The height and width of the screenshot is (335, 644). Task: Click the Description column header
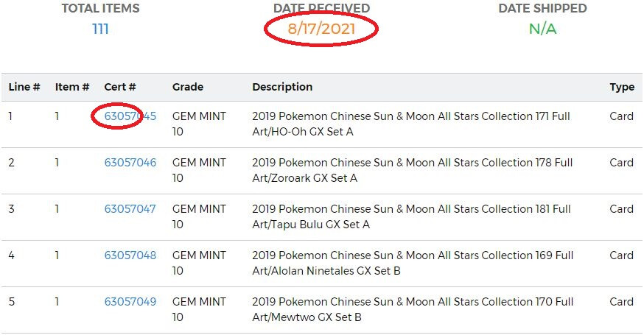(x=282, y=87)
